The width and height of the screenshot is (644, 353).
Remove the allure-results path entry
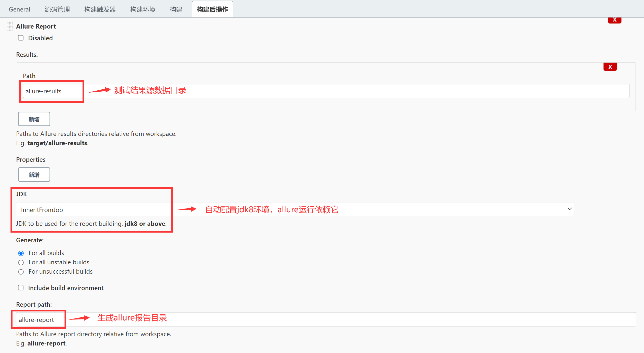610,67
